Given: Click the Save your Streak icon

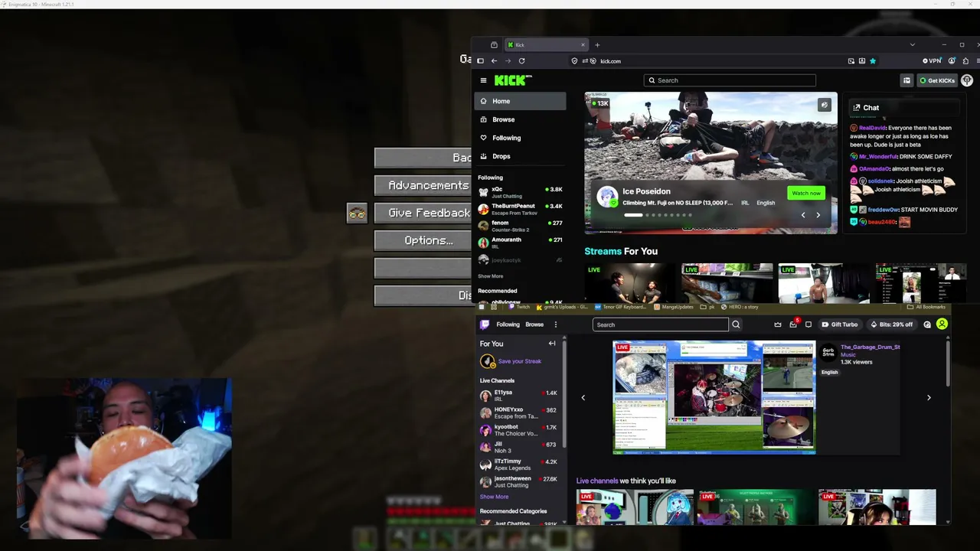Looking at the screenshot, I should [x=487, y=361].
